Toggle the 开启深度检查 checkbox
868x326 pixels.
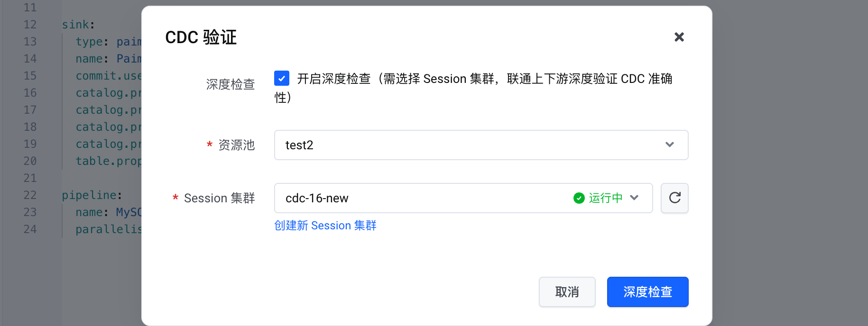tap(282, 78)
